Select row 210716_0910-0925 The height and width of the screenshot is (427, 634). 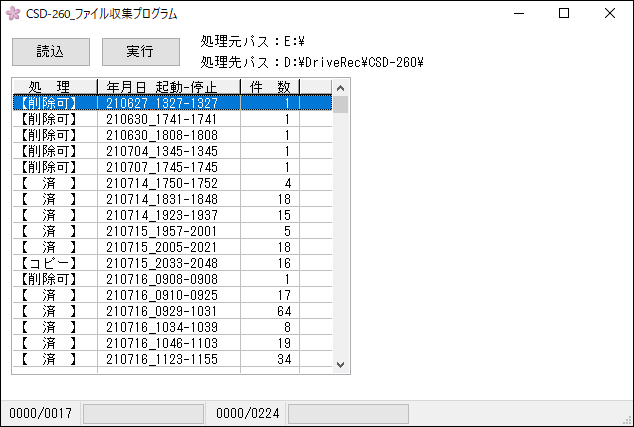click(x=173, y=295)
